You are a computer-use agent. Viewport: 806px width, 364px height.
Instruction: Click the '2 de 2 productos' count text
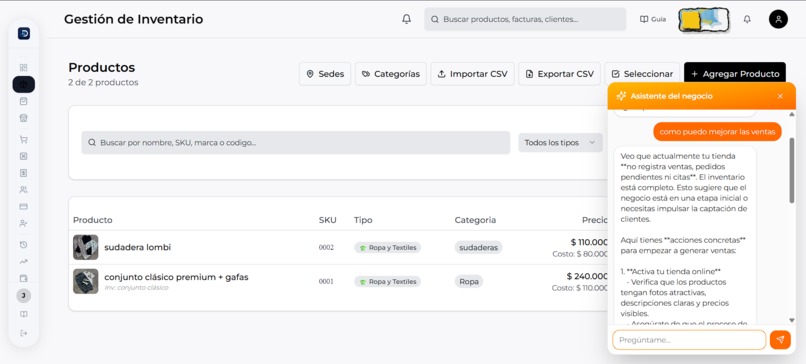point(103,82)
